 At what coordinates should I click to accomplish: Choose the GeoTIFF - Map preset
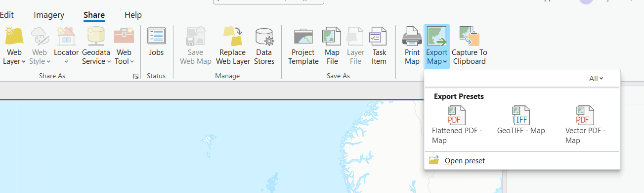point(521,120)
